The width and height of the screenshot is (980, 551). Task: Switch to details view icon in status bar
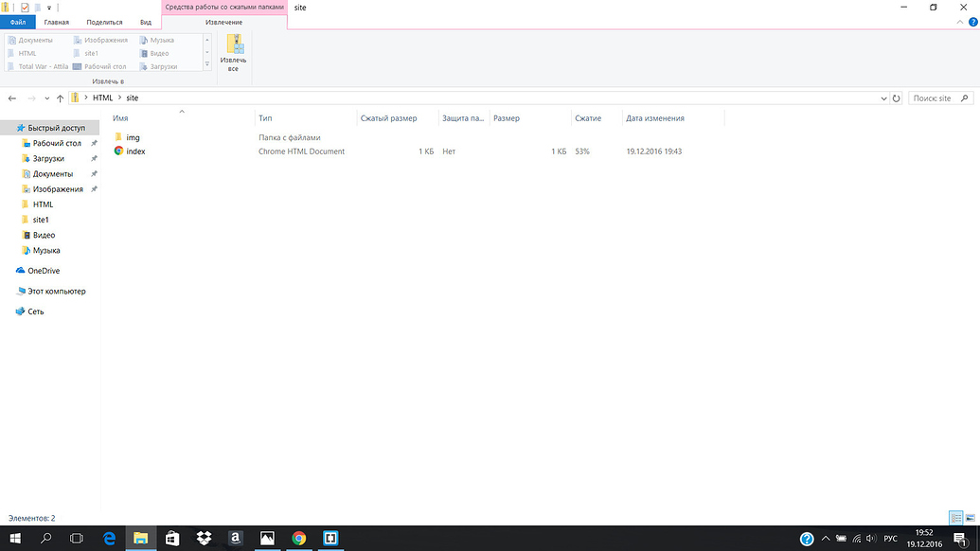click(x=955, y=518)
